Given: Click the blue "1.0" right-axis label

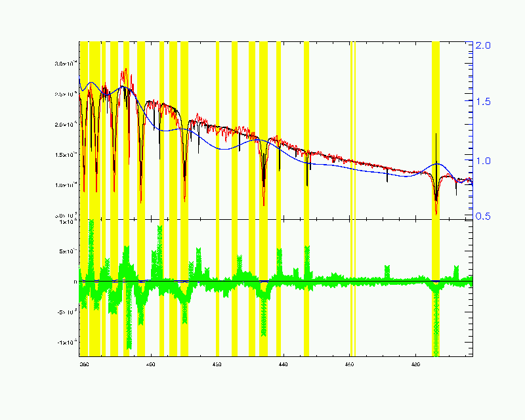Looking at the screenshot, I should click(483, 161).
